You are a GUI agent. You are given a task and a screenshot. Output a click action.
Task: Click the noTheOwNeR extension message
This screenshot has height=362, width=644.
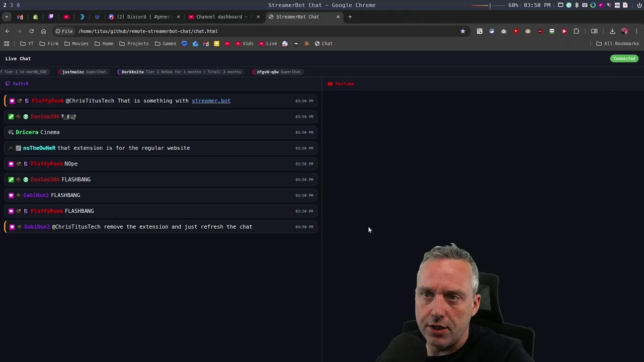click(x=160, y=148)
